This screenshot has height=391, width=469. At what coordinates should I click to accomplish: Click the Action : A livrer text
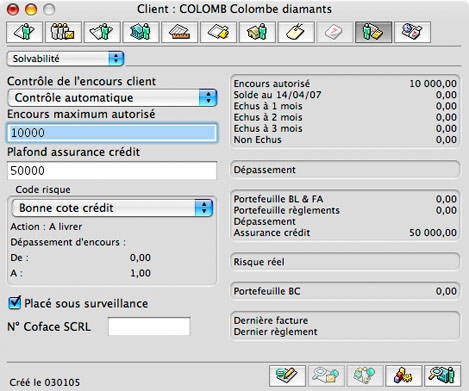tap(46, 227)
